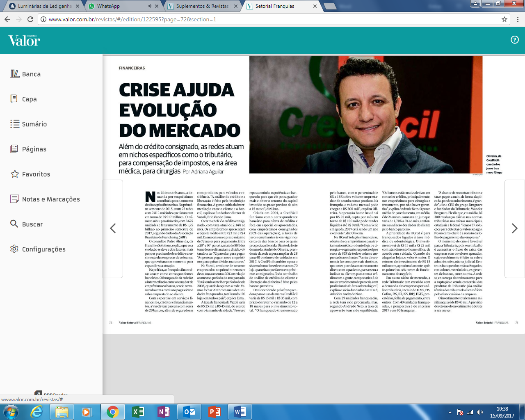Open Notas e Marcações
This screenshot has height=420, width=525.
coord(45,199)
